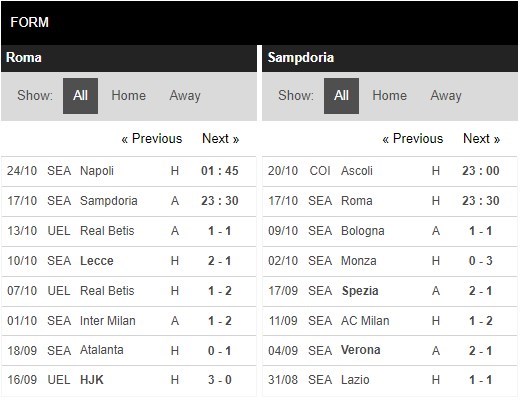
Task: Open Sampdoria's Ascoli cup fixture
Action: (390, 171)
